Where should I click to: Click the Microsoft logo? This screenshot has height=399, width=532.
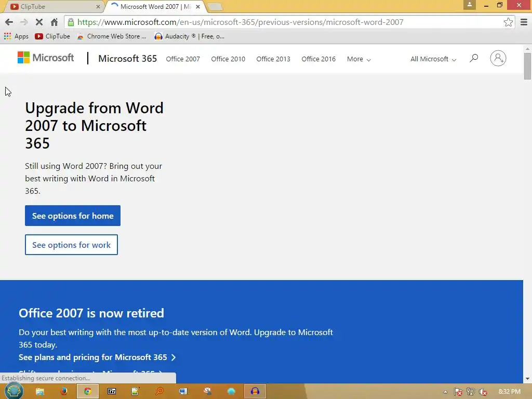(x=46, y=58)
